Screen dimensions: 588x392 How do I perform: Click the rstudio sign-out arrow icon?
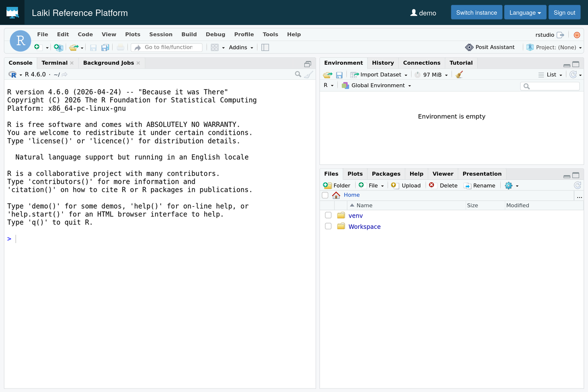(x=560, y=35)
